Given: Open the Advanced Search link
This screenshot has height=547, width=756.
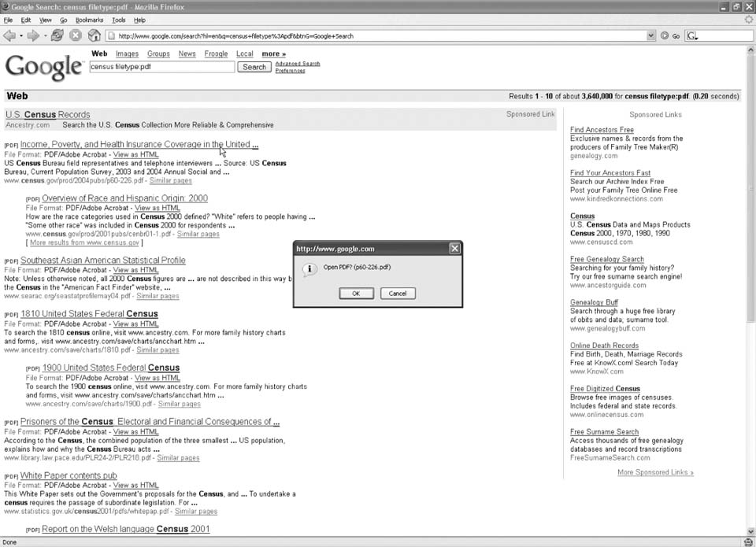Looking at the screenshot, I should point(297,64).
